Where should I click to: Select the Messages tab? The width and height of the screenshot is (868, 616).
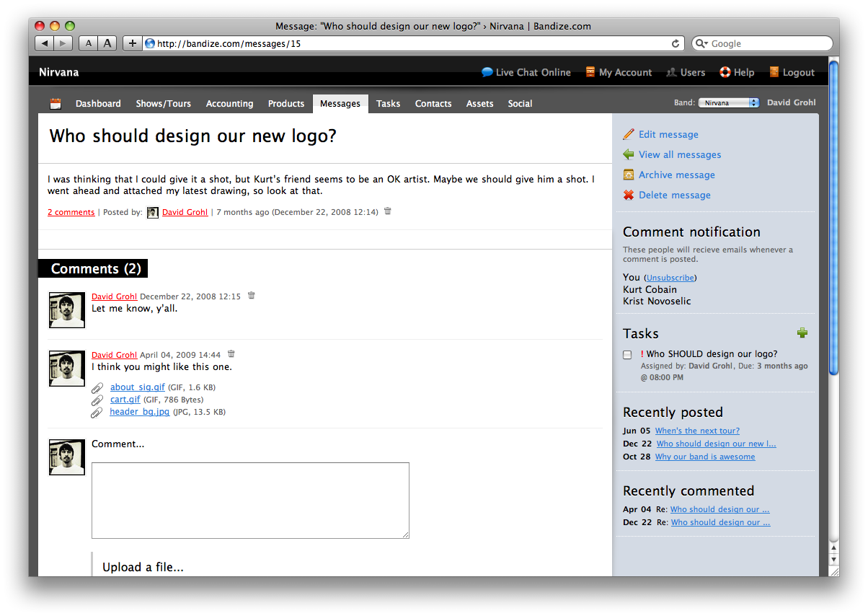pos(340,104)
